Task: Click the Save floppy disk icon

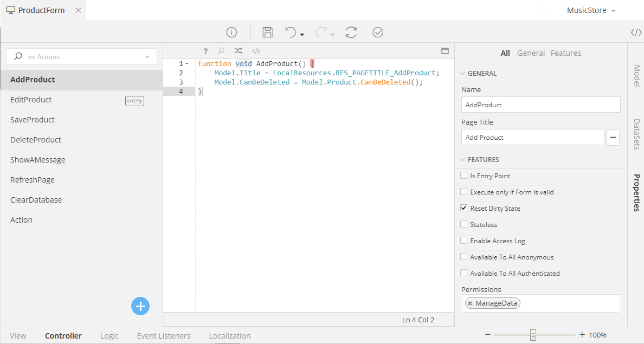Action: (267, 33)
